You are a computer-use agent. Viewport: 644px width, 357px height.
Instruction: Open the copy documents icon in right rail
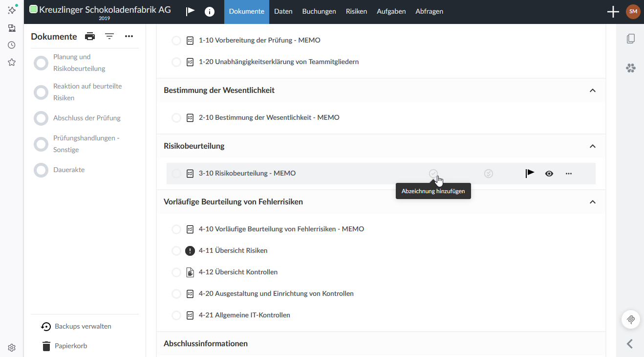pyautogui.click(x=631, y=39)
